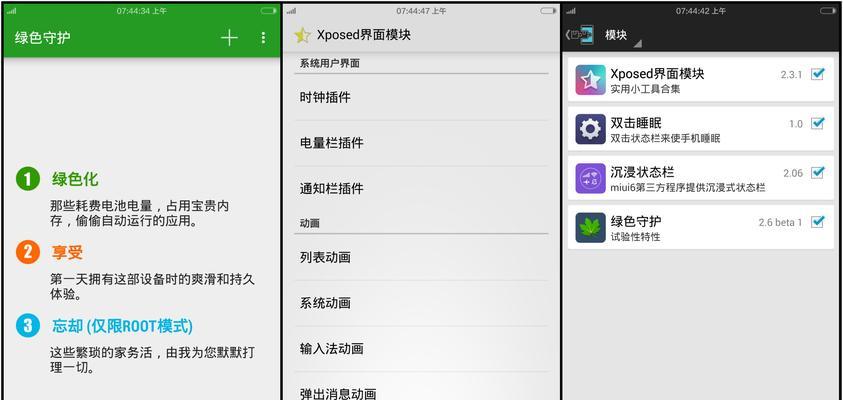Tap the 系统用户界面 section header
843x400 pixels.
click(x=330, y=63)
